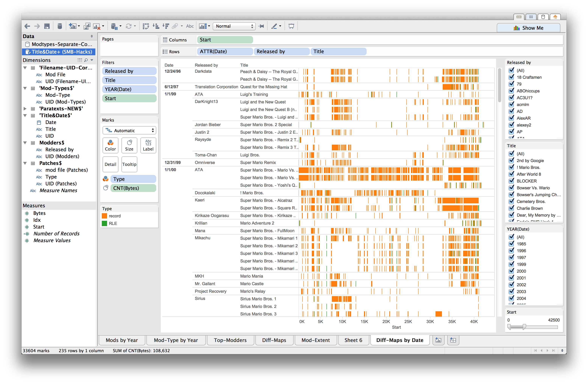
Task: Click the CNT(Bytes) pill on Marks card
Action: (x=133, y=188)
